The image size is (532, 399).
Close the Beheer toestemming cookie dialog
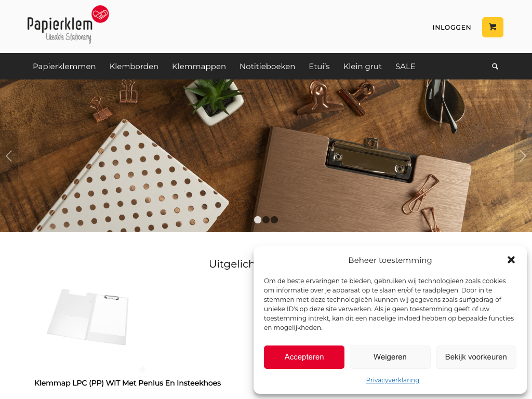(511, 260)
